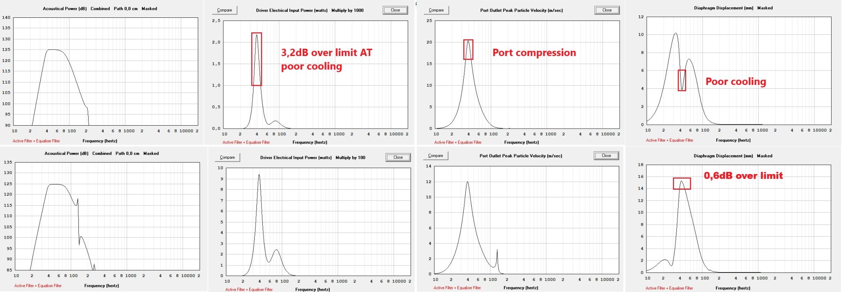Image resolution: width=868 pixels, height=292 pixels.
Task: Click 'Multiply by 1000' title text
Action: 348,10
